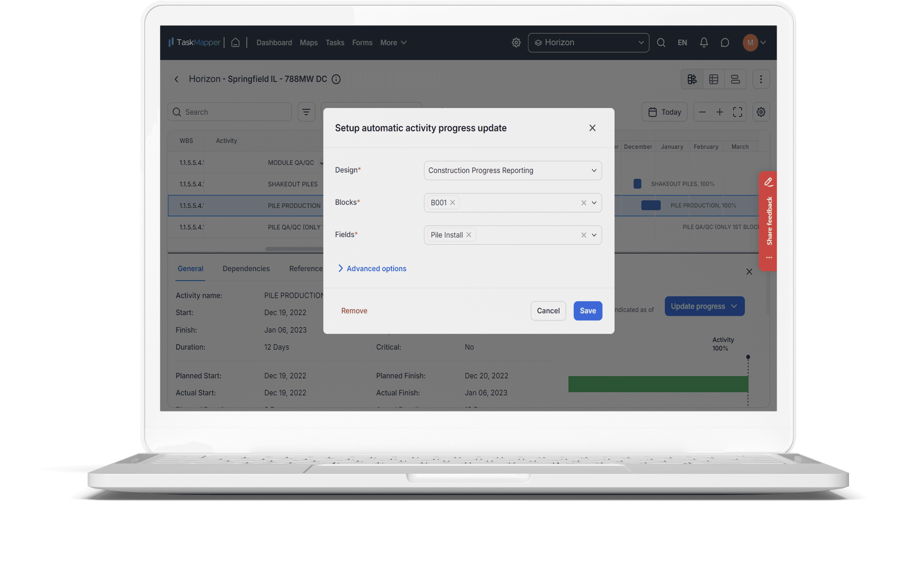Viewport: 924px width, 563px height.
Task: Click the February month header
Action: 706,147
